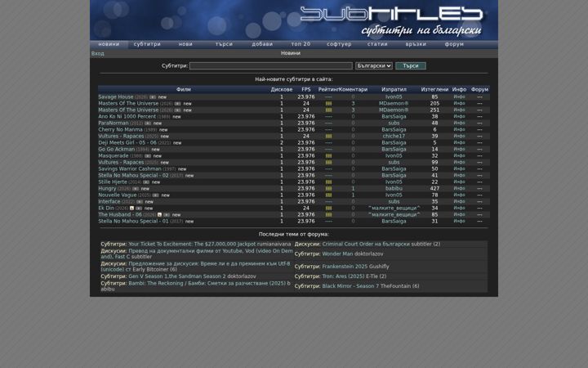Click the gray media icon beside Nouvelle Vague

coord(156,195)
